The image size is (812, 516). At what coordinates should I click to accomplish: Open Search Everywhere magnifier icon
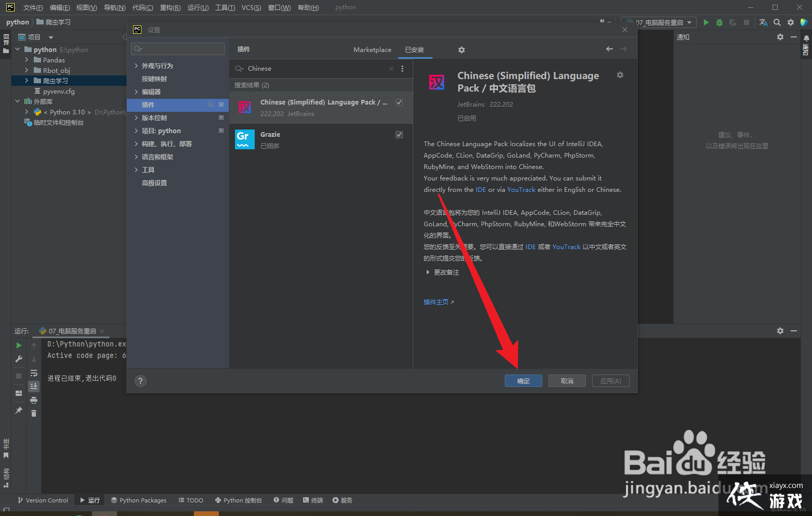[777, 22]
